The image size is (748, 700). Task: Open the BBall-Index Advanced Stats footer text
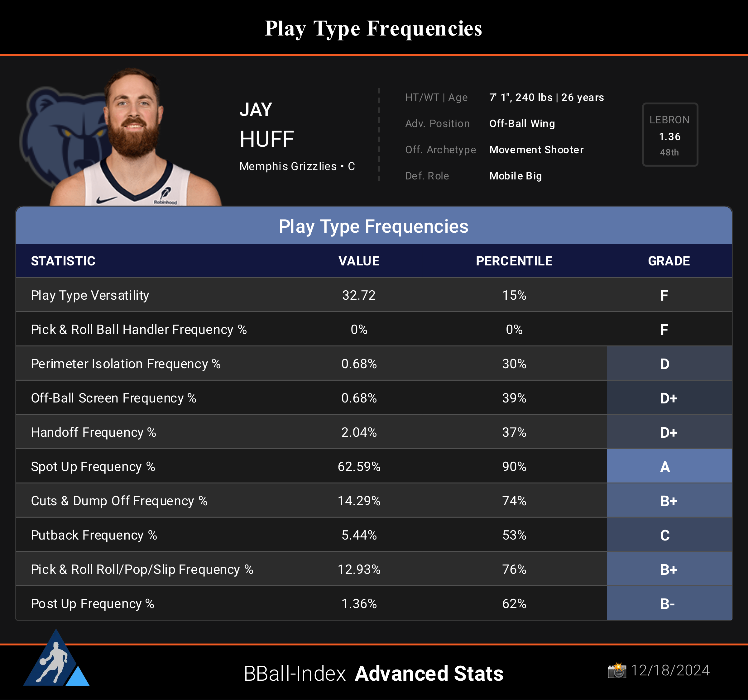[x=373, y=673]
